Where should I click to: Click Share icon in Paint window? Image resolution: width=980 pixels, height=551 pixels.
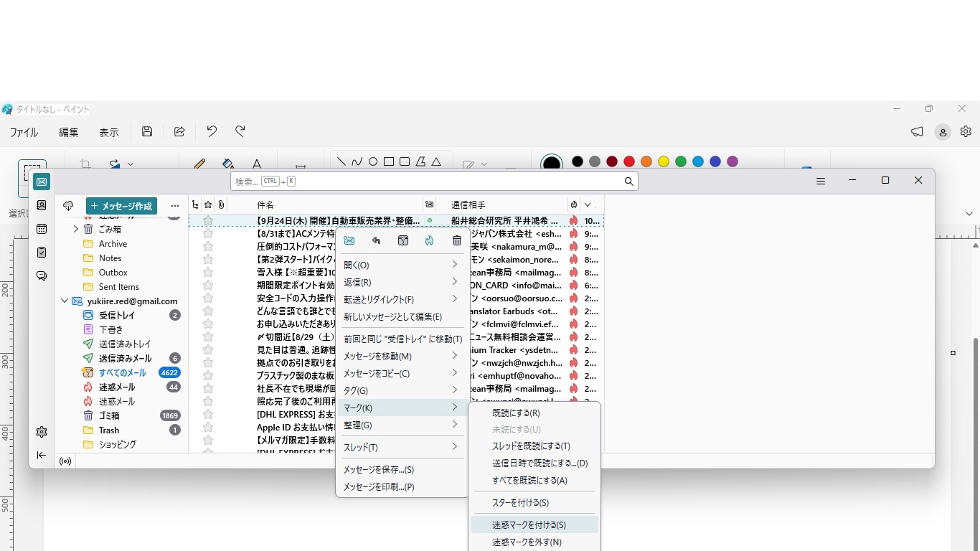(x=179, y=131)
